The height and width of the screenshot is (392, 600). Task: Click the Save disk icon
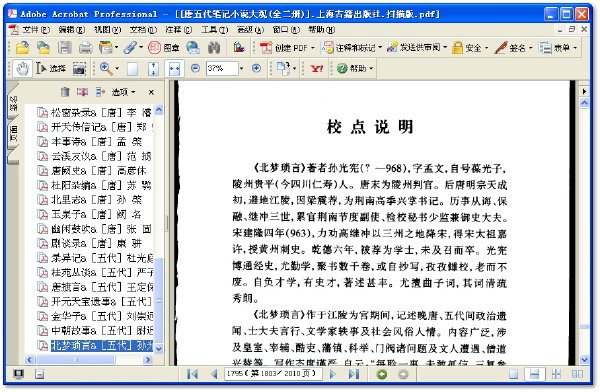(x=64, y=48)
